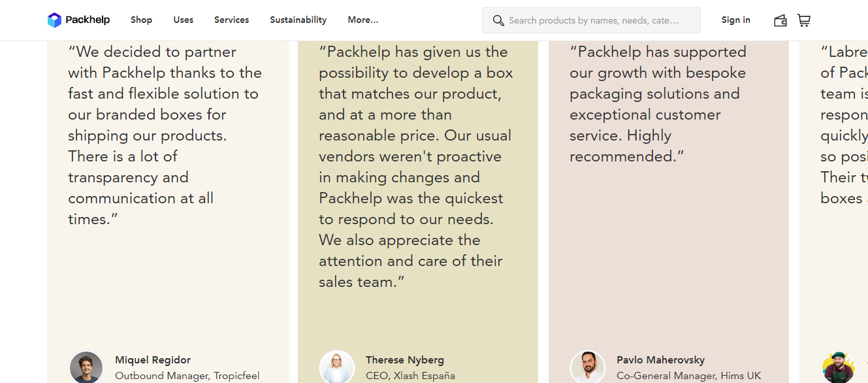Click Pavlo Maherovsky's profile picture
This screenshot has height=383, width=868.
click(587, 366)
